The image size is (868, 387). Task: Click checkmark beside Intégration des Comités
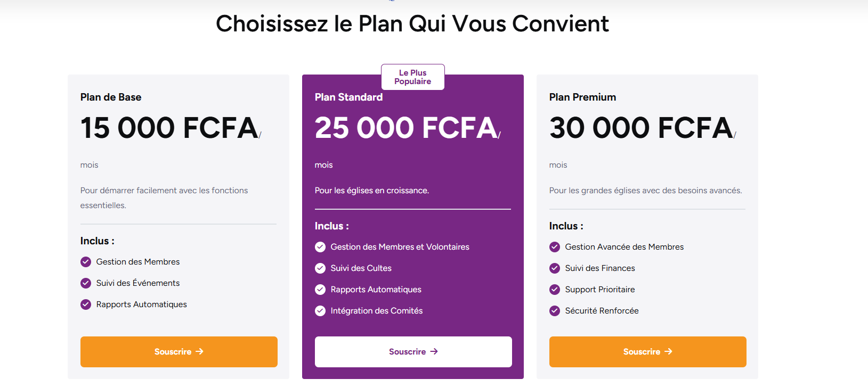point(320,311)
